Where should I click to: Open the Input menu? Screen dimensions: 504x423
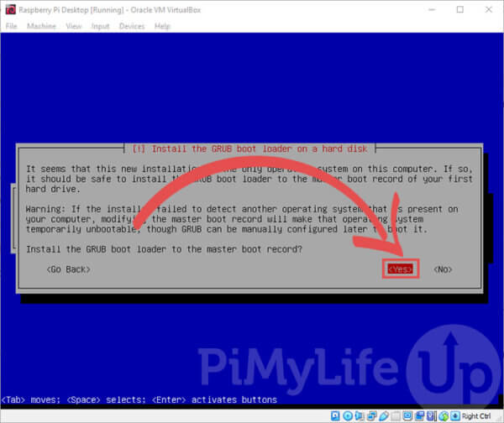coord(100,26)
